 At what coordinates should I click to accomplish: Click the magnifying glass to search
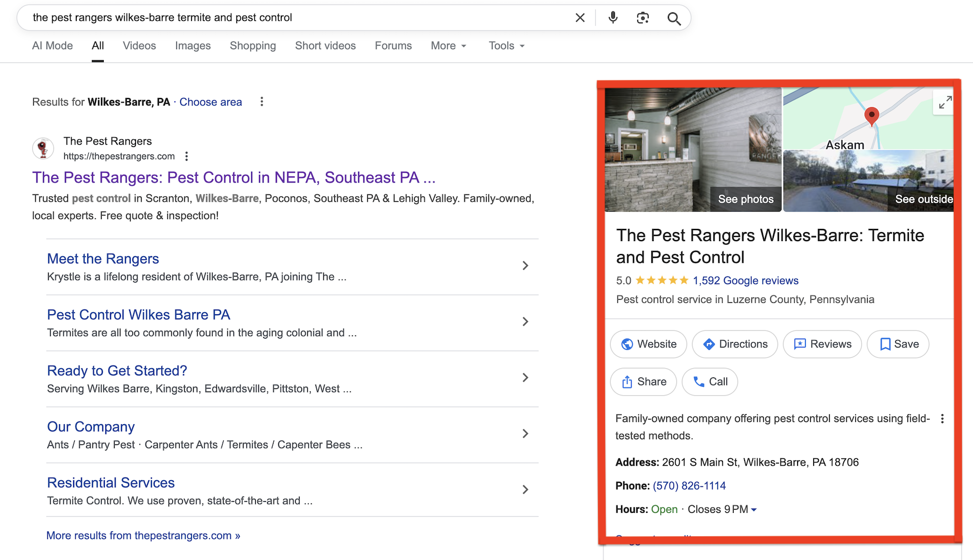tap(674, 19)
